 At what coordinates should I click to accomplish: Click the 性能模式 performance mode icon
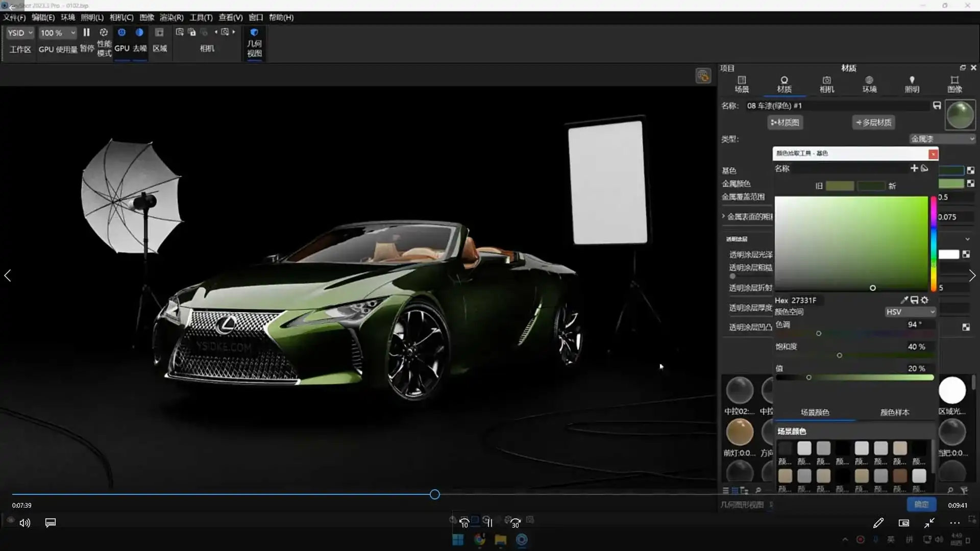point(104,33)
